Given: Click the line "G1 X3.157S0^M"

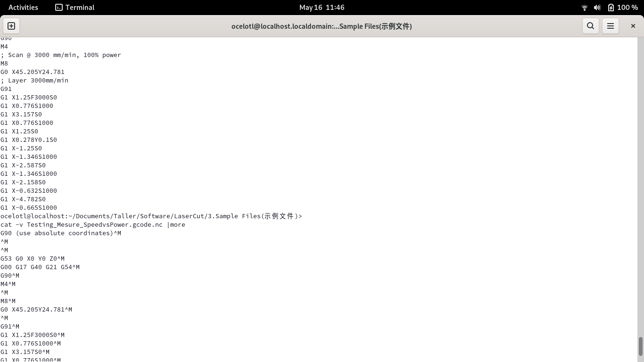Looking at the screenshot, I should click(x=25, y=352).
